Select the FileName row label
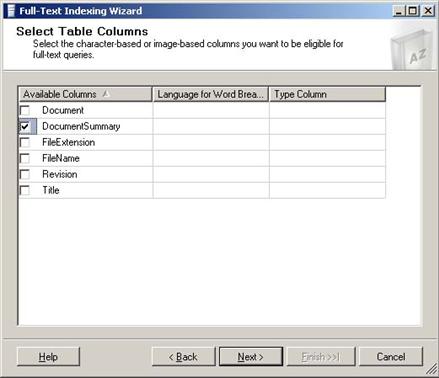This screenshot has height=378, width=439. [x=61, y=158]
